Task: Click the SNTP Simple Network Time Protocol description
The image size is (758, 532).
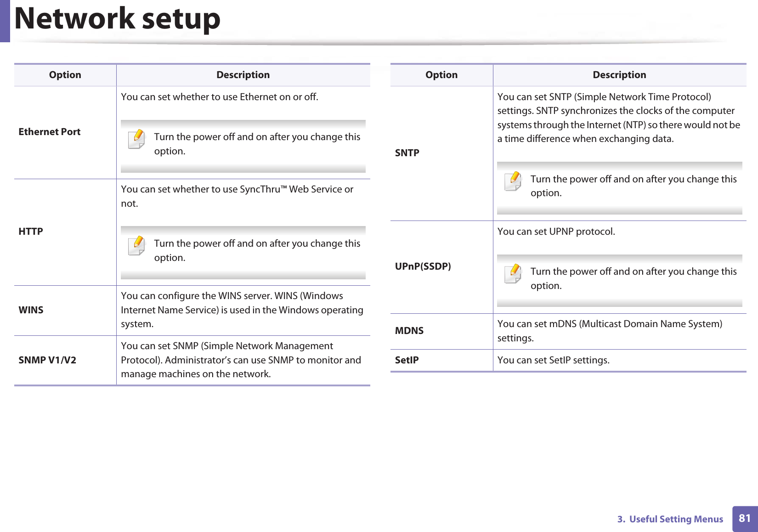Action: [619, 118]
